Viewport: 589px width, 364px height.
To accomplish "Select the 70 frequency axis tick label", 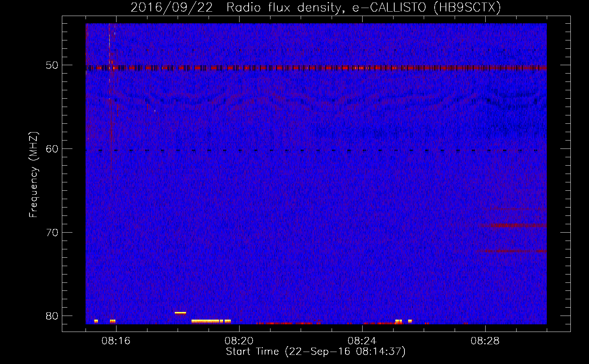I will click(52, 233).
